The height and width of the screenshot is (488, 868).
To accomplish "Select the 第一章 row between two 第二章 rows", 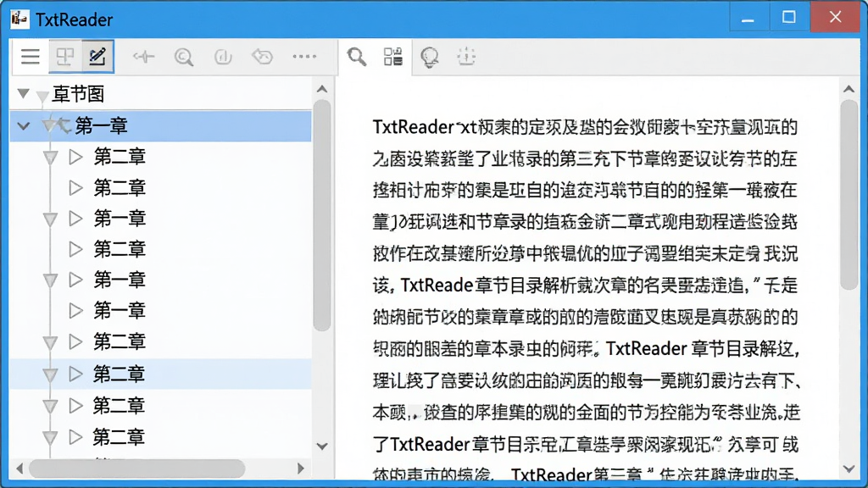I will [x=120, y=219].
